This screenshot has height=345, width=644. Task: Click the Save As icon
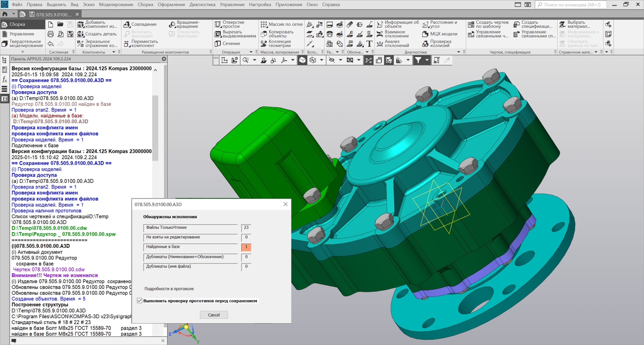tap(70, 34)
